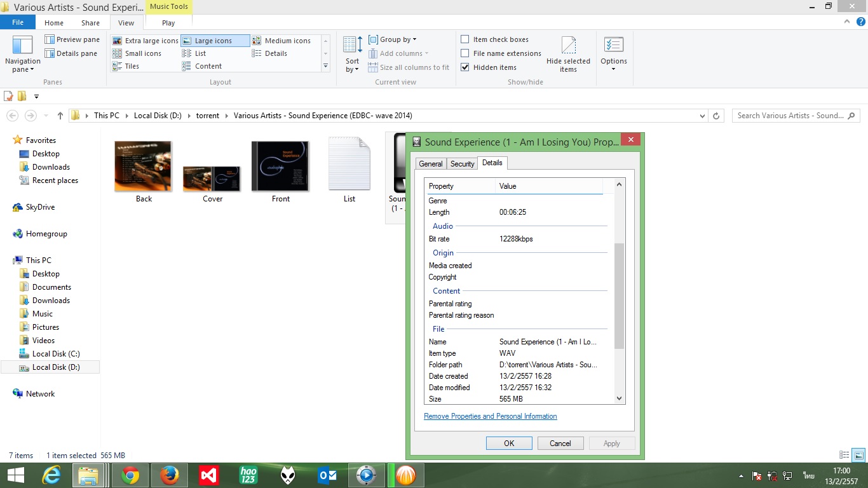Screen dimensions: 868x488
Task: Open Music folder under This PC
Action: (43, 314)
